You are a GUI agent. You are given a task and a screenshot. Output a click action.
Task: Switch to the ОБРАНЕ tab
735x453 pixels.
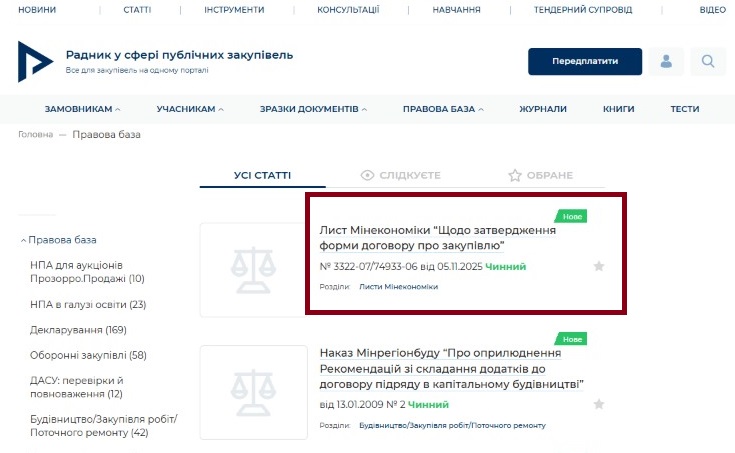pyautogui.click(x=540, y=175)
